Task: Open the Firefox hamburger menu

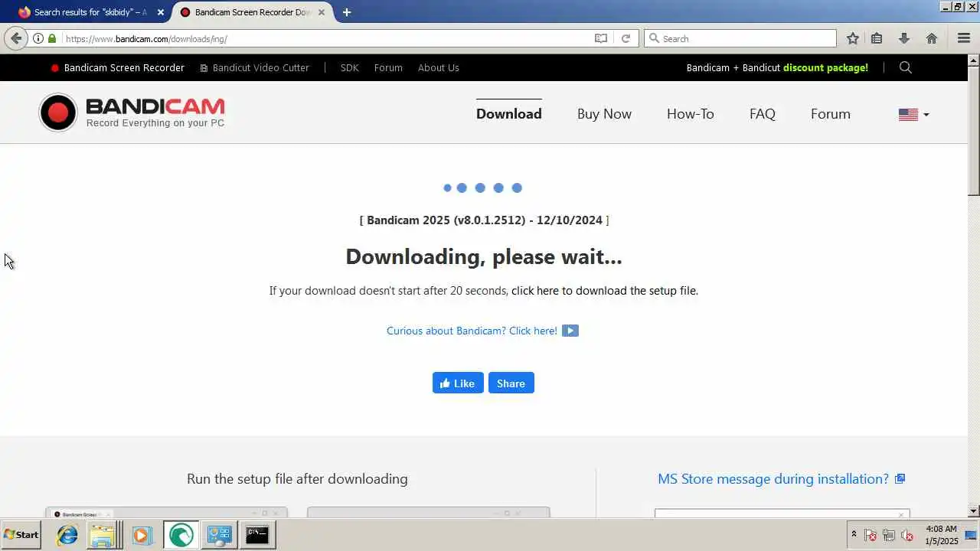Action: click(964, 38)
